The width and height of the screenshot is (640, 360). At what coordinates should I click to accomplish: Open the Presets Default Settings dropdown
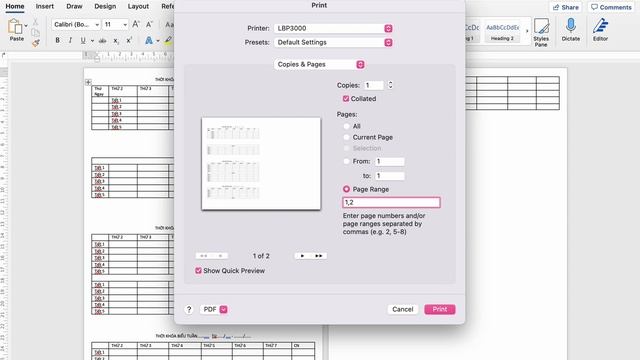[333, 42]
